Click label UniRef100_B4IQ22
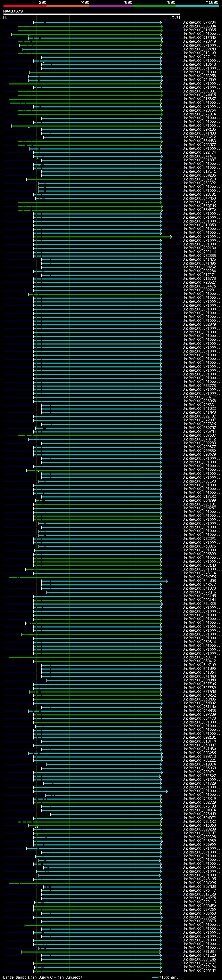 tap(199, 408)
